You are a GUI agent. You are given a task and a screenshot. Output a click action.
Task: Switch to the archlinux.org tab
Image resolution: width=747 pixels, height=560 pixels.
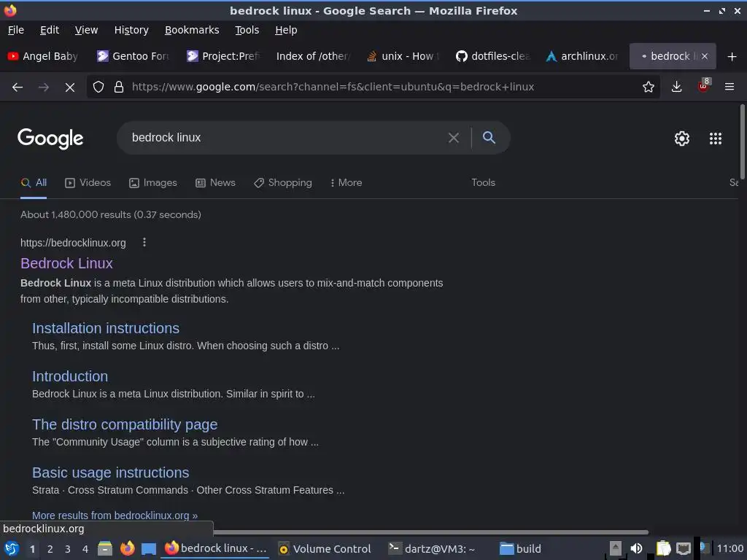[583, 56]
